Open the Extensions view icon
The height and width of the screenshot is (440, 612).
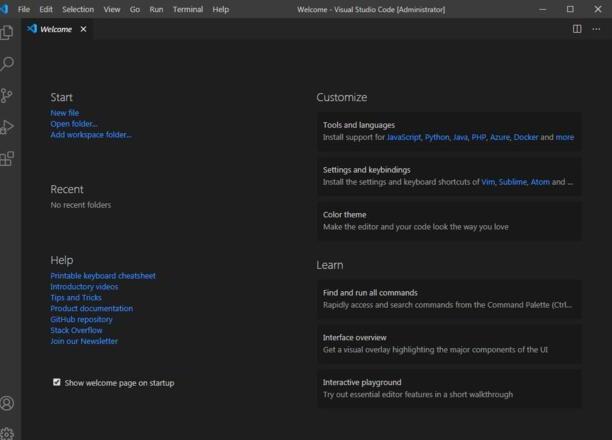pyautogui.click(x=7, y=159)
